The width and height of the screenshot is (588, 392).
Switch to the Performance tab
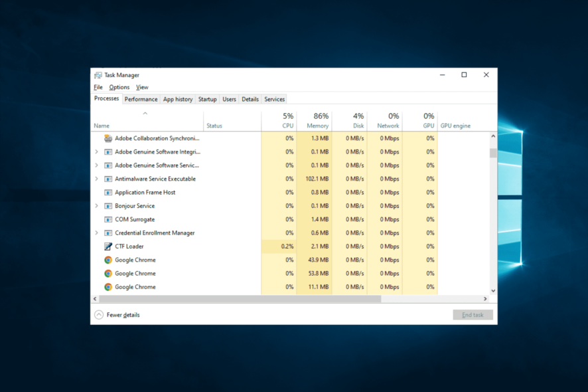[x=141, y=98]
